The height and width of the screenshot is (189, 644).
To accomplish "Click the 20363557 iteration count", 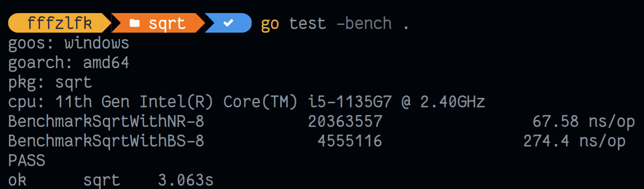I will [x=345, y=121].
